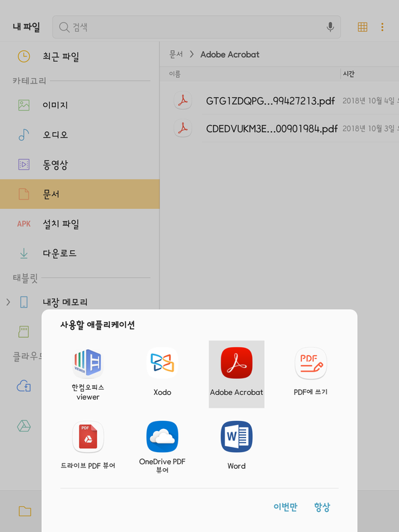Choose OneDrive PDF 뷰어 app
The image size is (399, 532).
pyautogui.click(x=162, y=448)
